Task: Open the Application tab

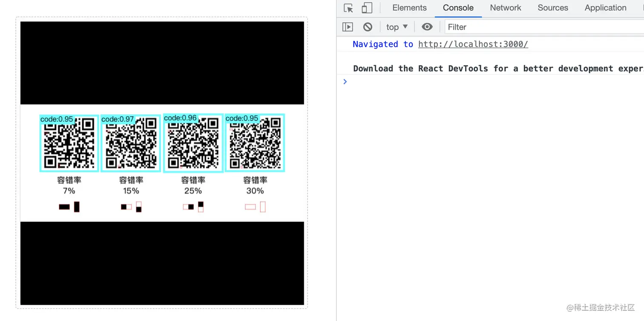Action: click(605, 8)
